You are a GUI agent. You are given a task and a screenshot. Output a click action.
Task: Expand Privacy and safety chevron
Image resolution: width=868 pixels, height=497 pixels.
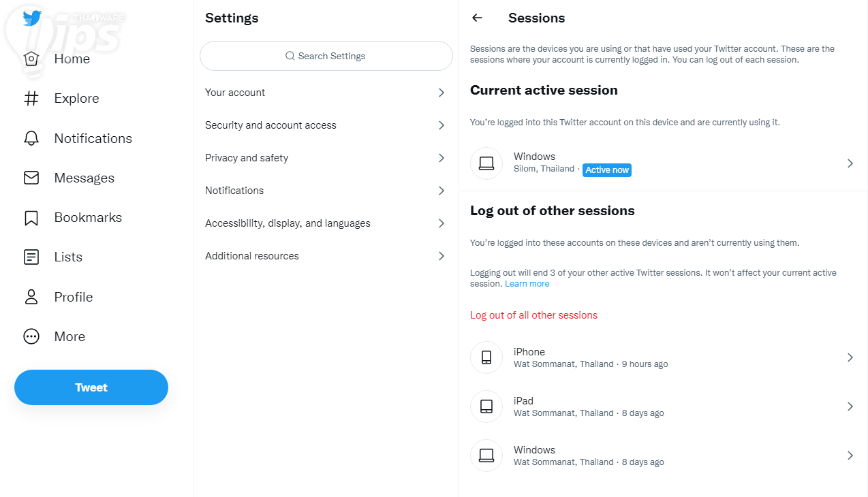441,158
